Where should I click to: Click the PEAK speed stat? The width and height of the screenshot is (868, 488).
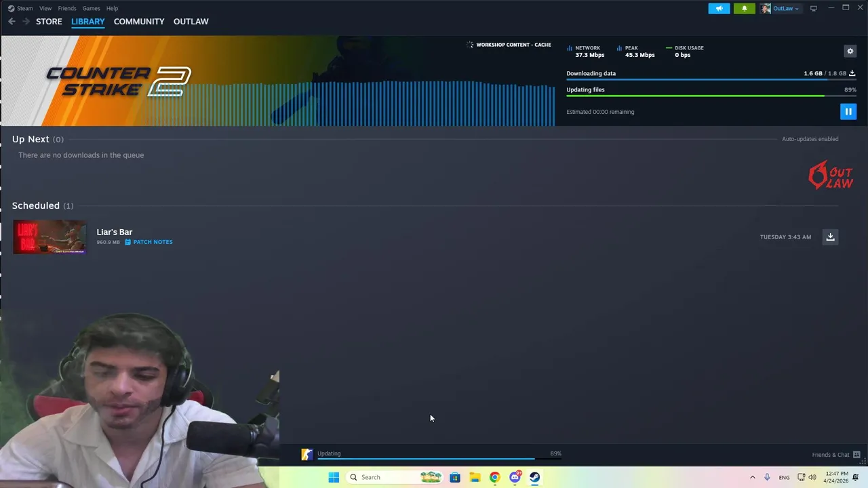635,52
